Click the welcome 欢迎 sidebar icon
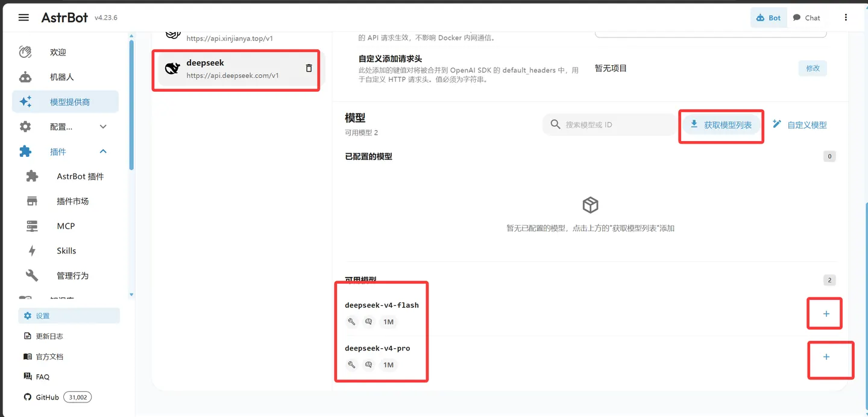Image resolution: width=868 pixels, height=417 pixels. click(25, 53)
